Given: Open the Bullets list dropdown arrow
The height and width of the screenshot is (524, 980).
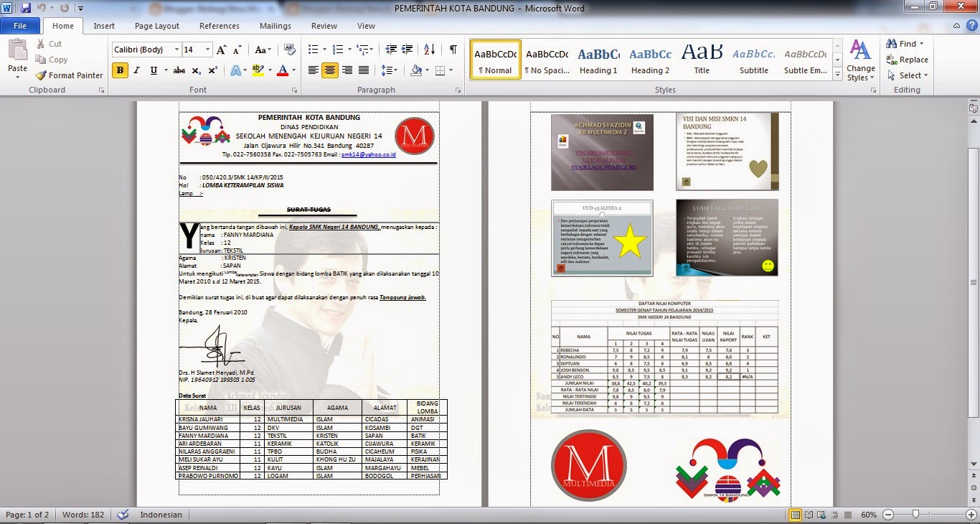Looking at the screenshot, I should (325, 50).
